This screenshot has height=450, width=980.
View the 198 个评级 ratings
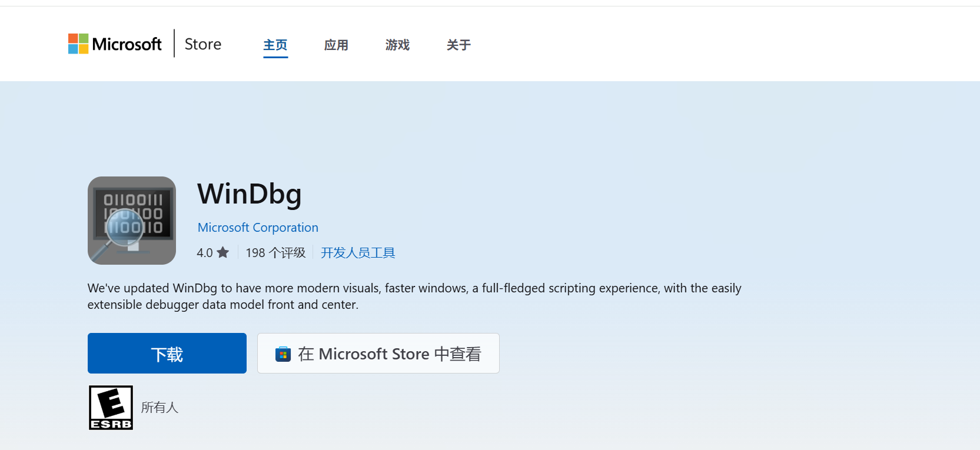click(275, 253)
